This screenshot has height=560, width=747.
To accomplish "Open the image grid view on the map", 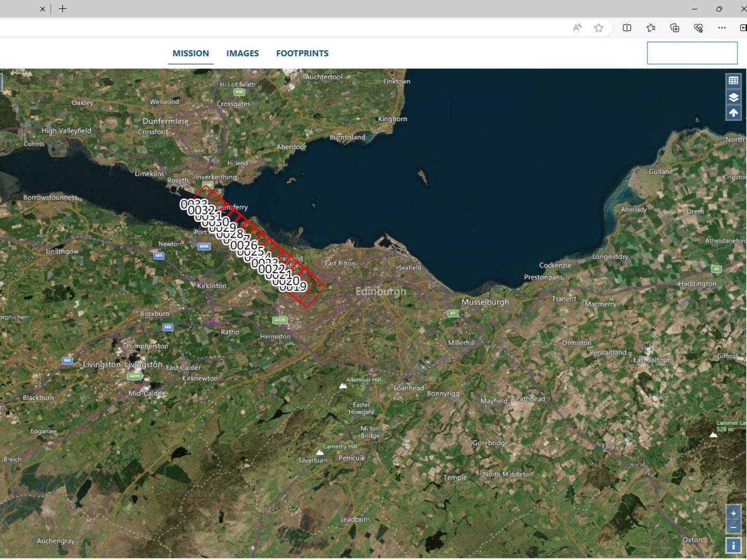I will tap(733, 80).
